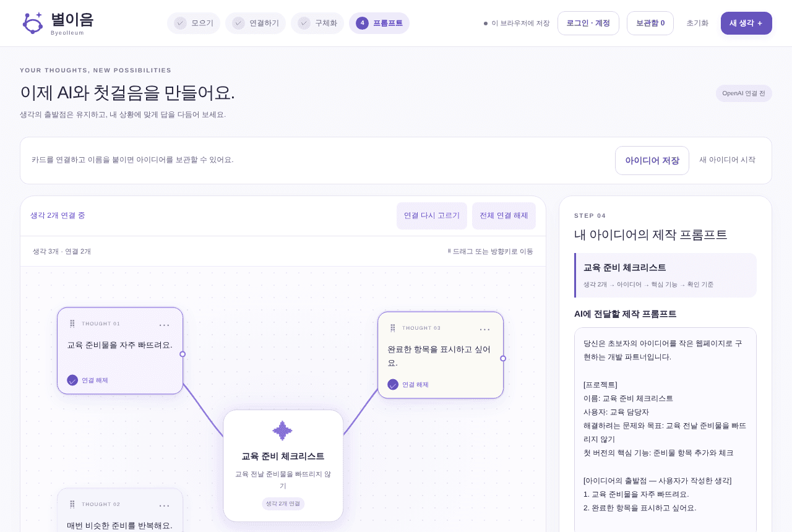The image size is (792, 532).
Task: Click the 별이음 logo icon
Action: (x=32, y=23)
